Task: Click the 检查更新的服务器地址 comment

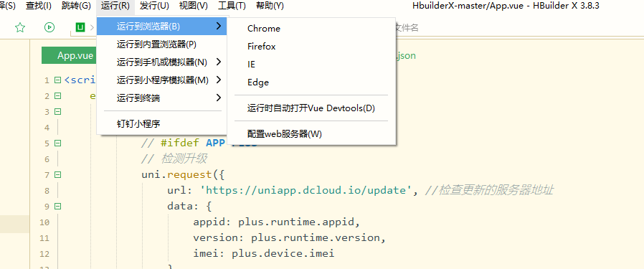Action: [490, 191]
